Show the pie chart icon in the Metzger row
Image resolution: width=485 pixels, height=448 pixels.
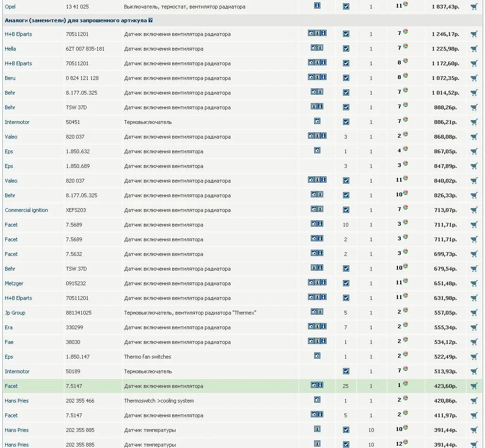click(x=406, y=281)
